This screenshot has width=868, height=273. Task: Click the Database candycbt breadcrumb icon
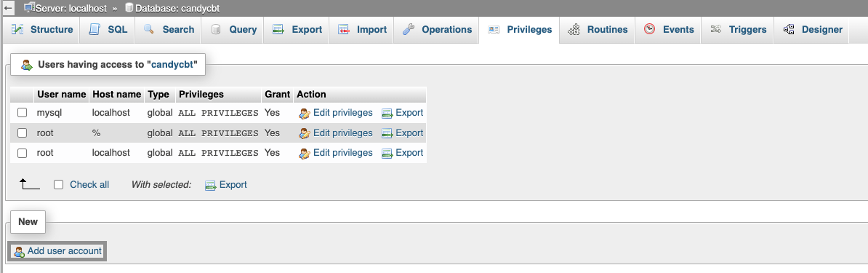coord(129,8)
